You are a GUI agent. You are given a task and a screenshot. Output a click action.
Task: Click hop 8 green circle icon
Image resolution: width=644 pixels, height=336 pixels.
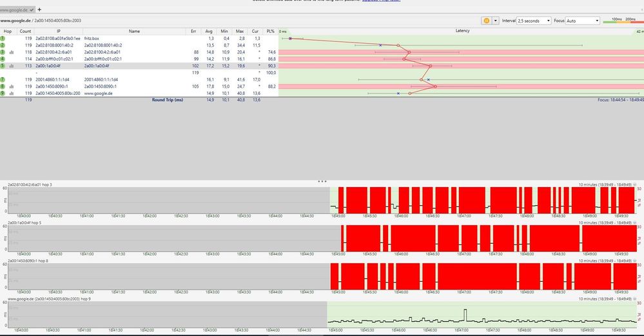click(x=3, y=86)
